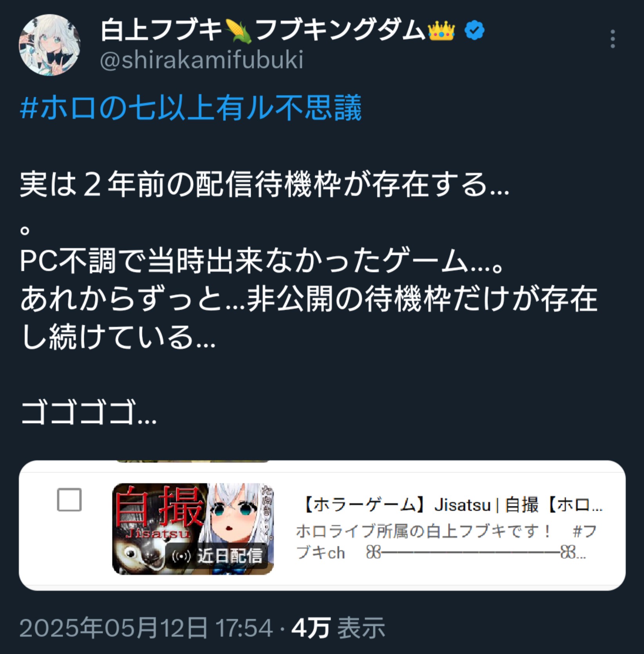Open the @shirakamifubuki handle link
644x654 pixels.
(202, 60)
